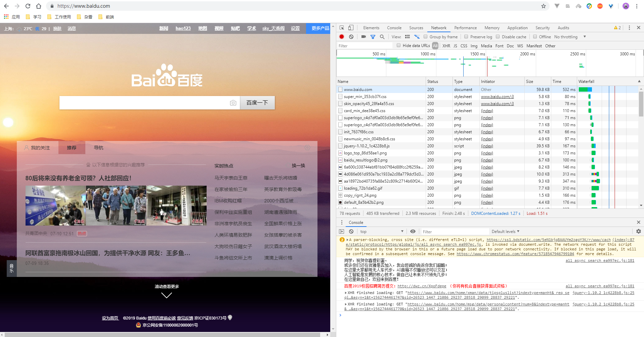644x337 pixels.
Task: Open the Performance tab
Action: 465,28
